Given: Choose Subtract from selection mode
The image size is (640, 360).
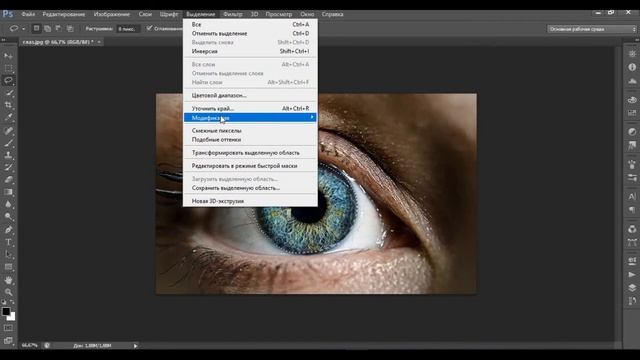Looking at the screenshot, I should [x=58, y=29].
